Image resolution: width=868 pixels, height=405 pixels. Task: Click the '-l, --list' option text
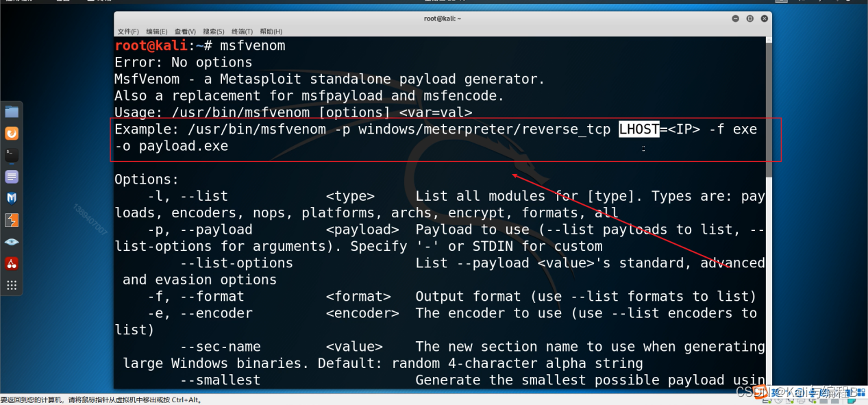(x=188, y=196)
